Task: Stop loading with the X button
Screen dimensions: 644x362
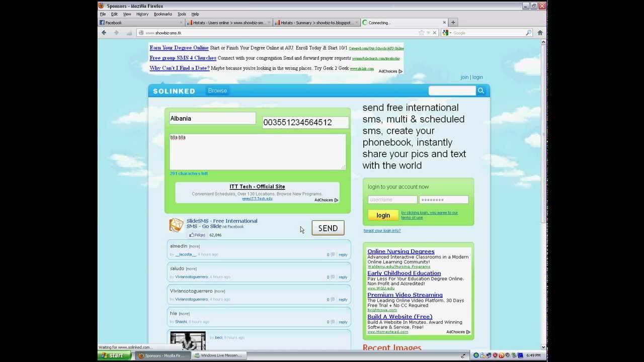Action: (435, 33)
